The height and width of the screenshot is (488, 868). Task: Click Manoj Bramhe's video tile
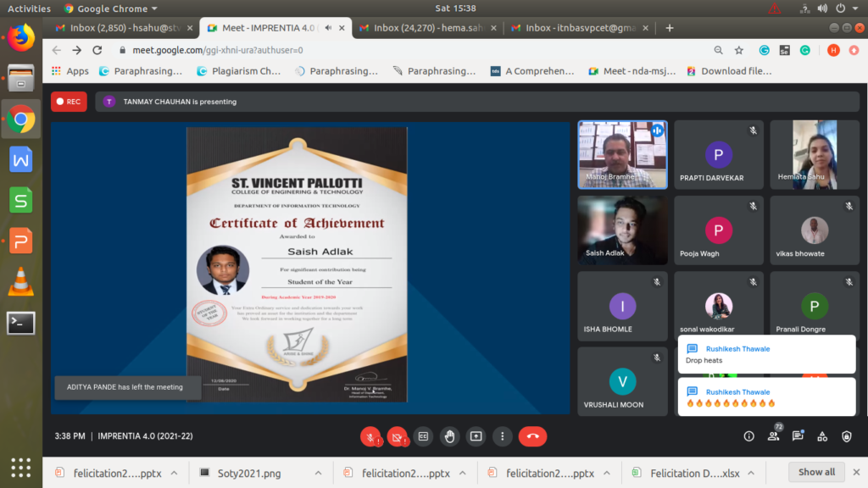tap(622, 155)
